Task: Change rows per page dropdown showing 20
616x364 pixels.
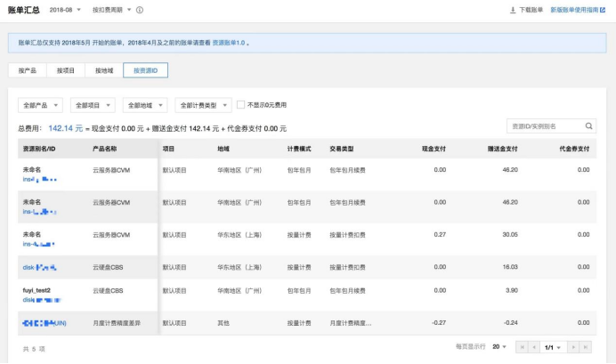Action: (x=498, y=345)
